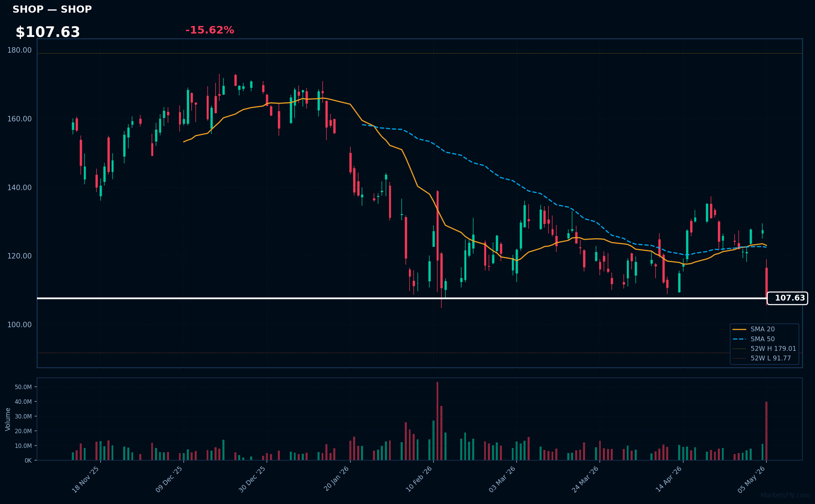Click the 10.0M volume axis label
The width and height of the screenshot is (815, 504).
point(23,446)
